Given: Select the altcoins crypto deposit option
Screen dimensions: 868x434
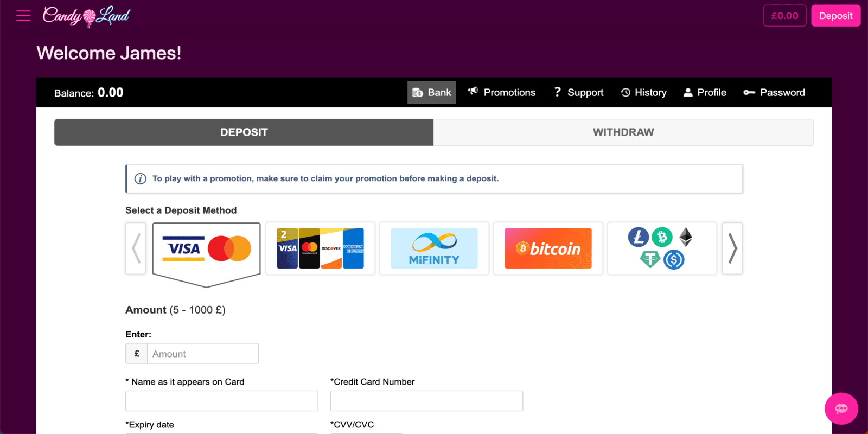Looking at the screenshot, I should pos(662,248).
